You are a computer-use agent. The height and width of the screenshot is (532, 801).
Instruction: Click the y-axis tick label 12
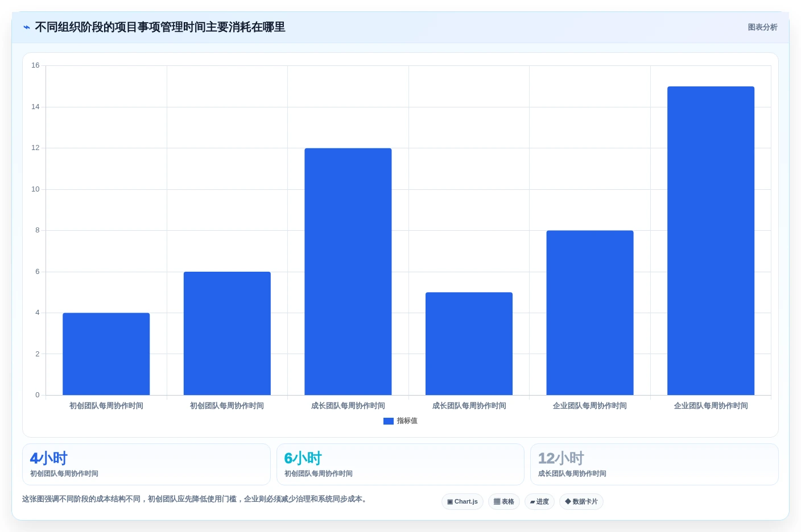coord(35,148)
